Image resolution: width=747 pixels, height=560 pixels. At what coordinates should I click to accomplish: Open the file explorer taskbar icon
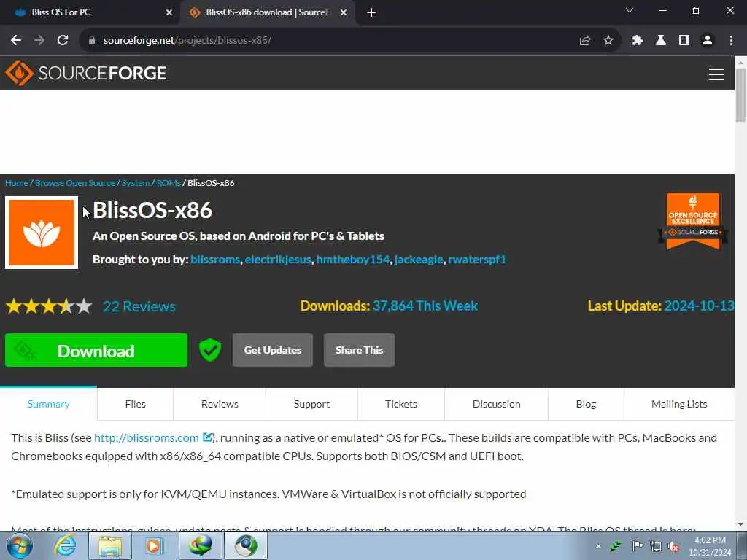click(x=110, y=545)
